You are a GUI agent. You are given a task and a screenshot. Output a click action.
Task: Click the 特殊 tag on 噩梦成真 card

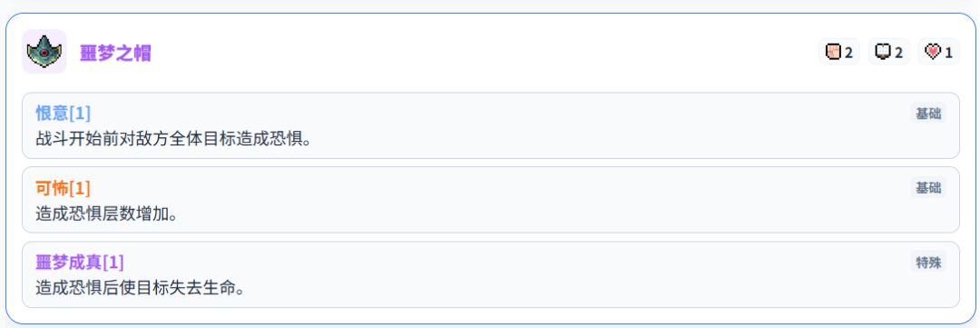(928, 262)
